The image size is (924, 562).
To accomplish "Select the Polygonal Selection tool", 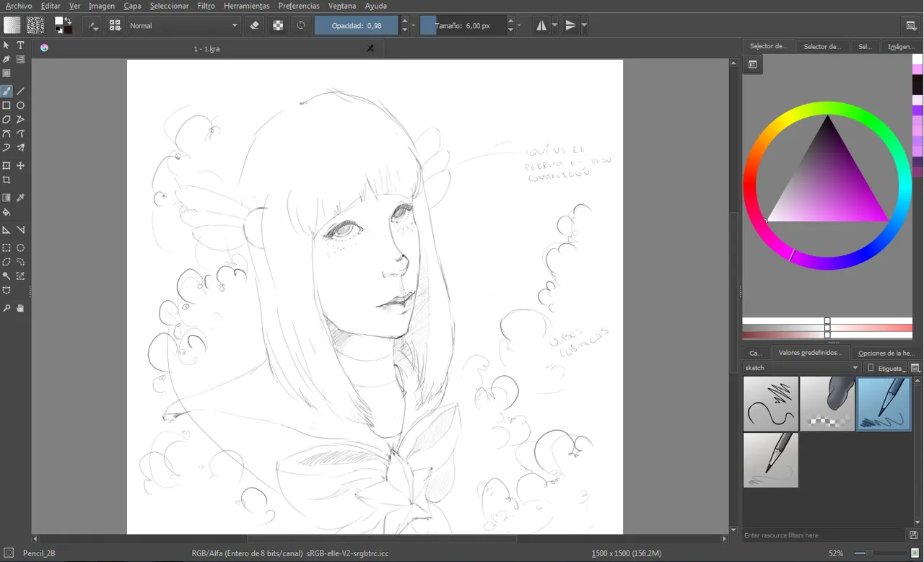I will (x=6, y=262).
